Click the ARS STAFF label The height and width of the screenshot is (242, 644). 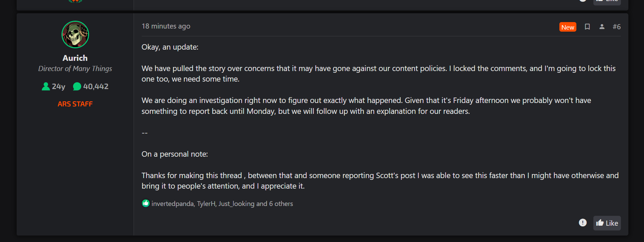point(75,104)
